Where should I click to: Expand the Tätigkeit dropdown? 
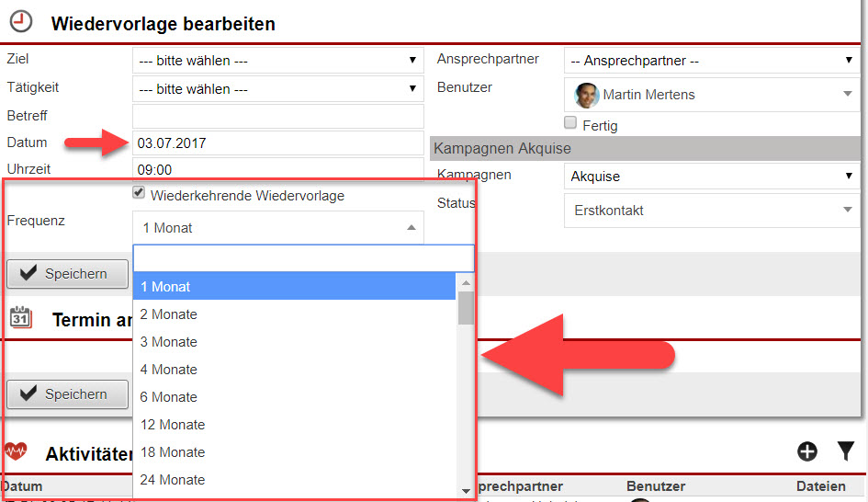[x=277, y=89]
